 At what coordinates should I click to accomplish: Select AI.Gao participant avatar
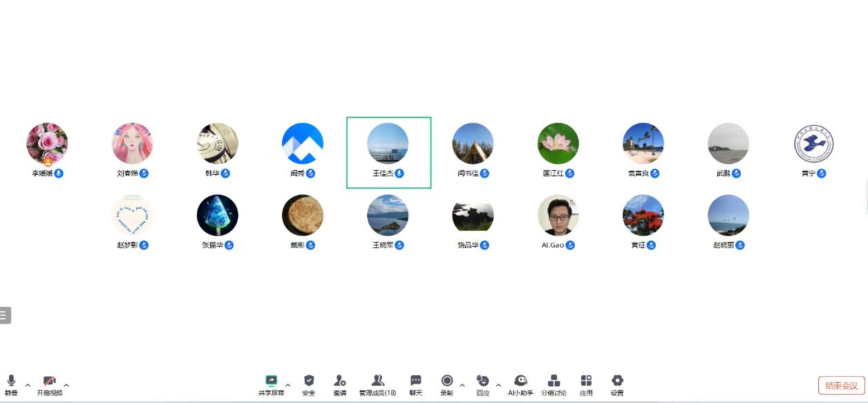tap(558, 215)
